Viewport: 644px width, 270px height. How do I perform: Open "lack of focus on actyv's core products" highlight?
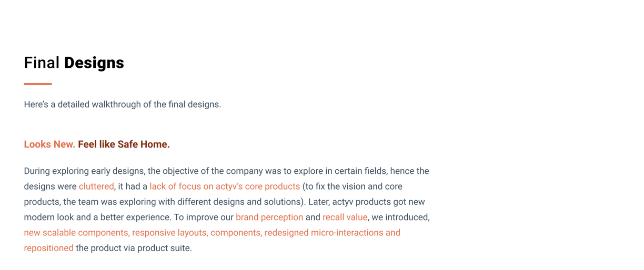pos(225,186)
